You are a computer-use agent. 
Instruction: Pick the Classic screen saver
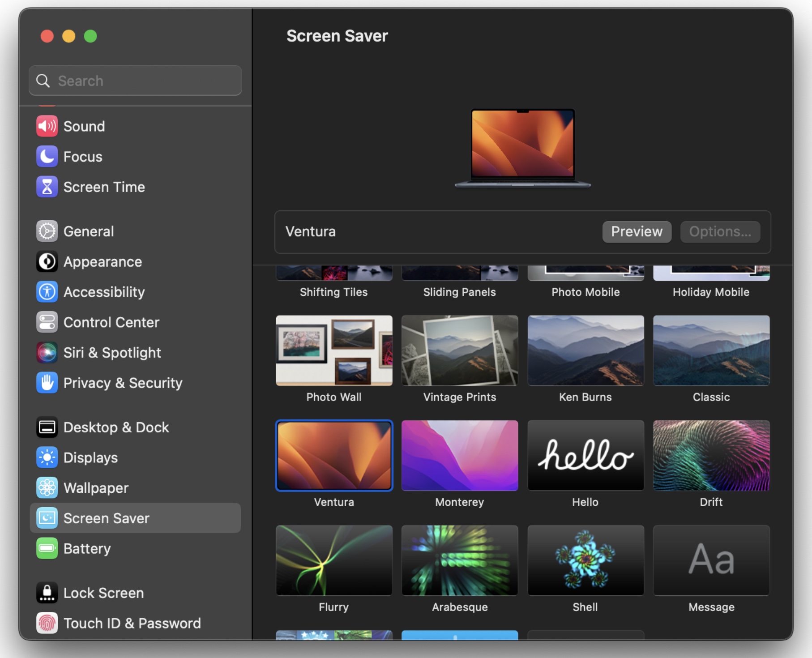pyautogui.click(x=711, y=350)
